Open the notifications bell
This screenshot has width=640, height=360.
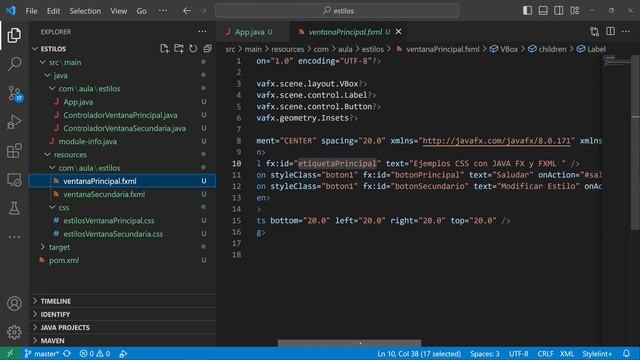[627, 353]
